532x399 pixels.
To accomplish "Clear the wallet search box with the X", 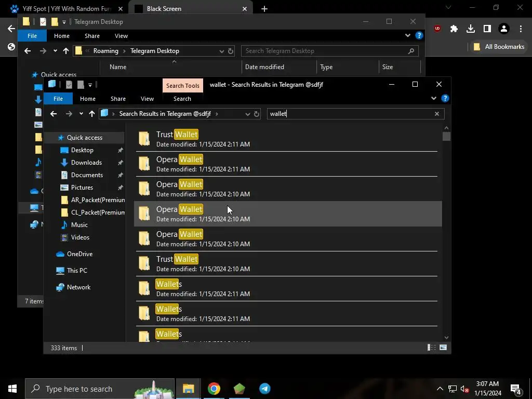I will click(x=436, y=114).
